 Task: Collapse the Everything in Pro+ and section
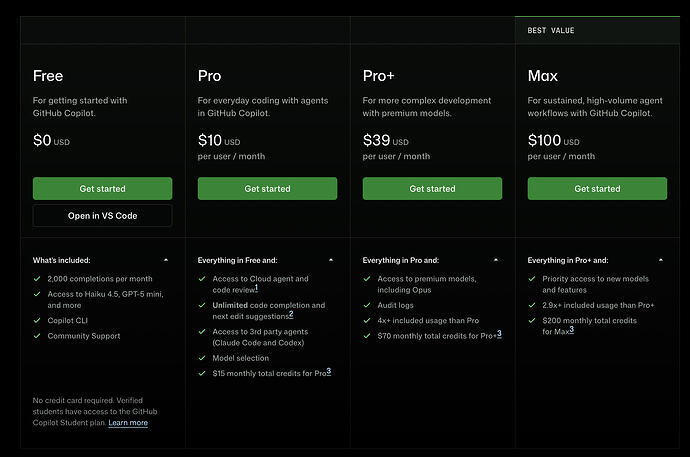pos(661,260)
